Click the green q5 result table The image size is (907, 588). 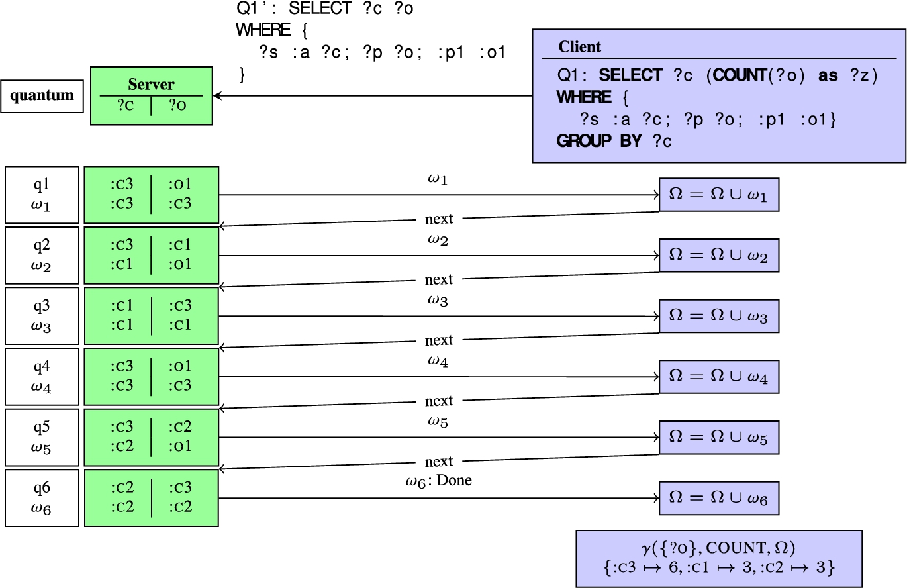coord(152,438)
